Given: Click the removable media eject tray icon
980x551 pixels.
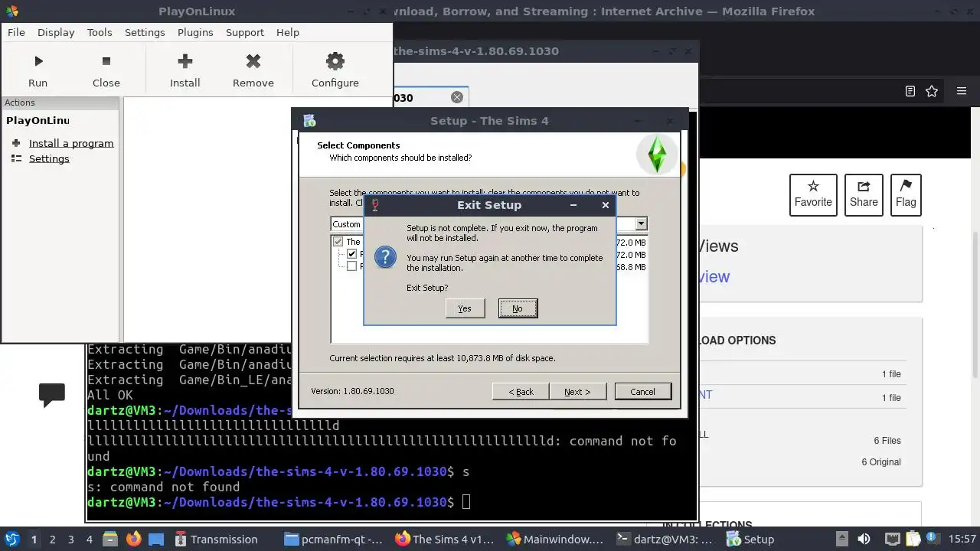Looking at the screenshot, I should (841, 539).
